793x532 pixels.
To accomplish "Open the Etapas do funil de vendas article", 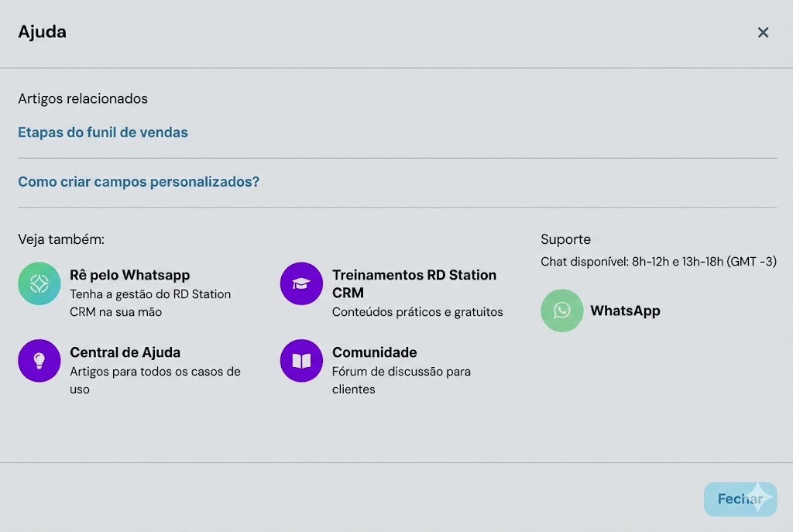I will [103, 132].
